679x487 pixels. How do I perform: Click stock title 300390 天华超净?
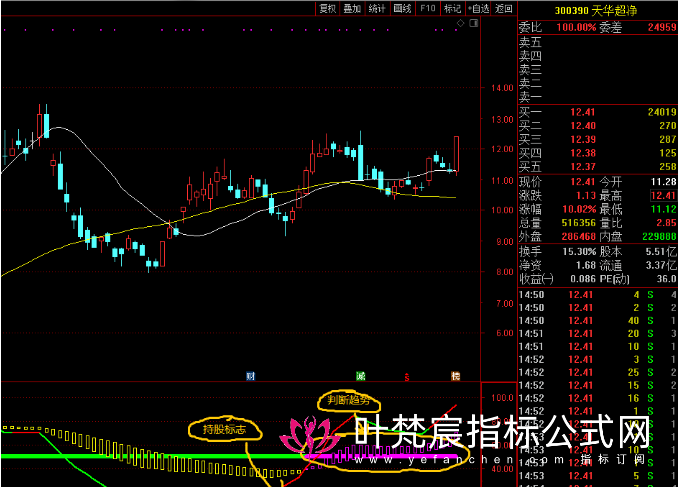(596, 10)
